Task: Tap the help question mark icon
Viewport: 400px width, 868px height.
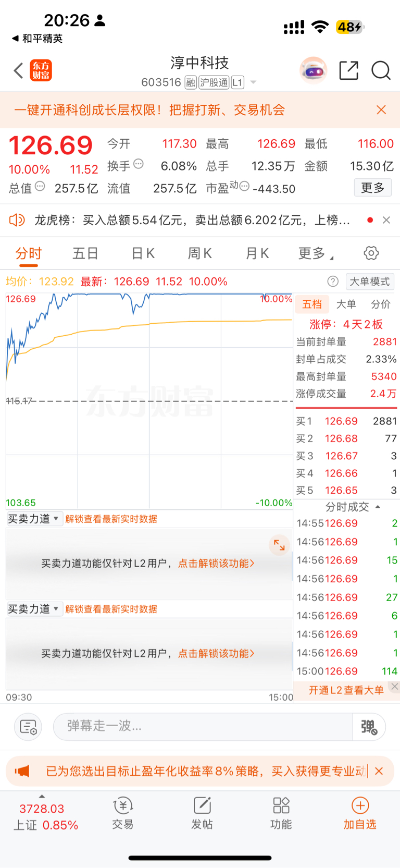Action: pyautogui.click(x=333, y=282)
